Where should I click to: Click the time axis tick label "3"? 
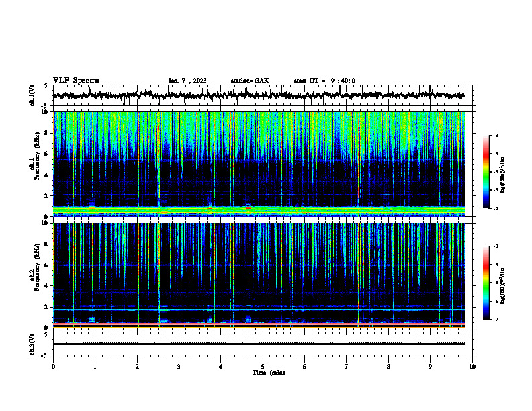pos(179,367)
